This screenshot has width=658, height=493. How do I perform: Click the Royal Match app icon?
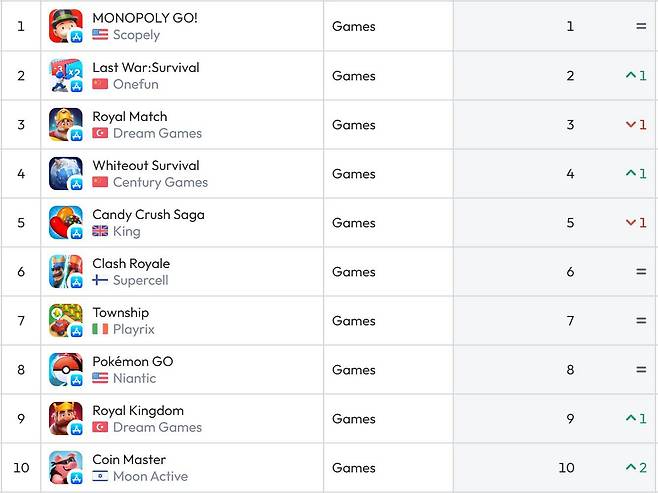[x=66, y=124]
